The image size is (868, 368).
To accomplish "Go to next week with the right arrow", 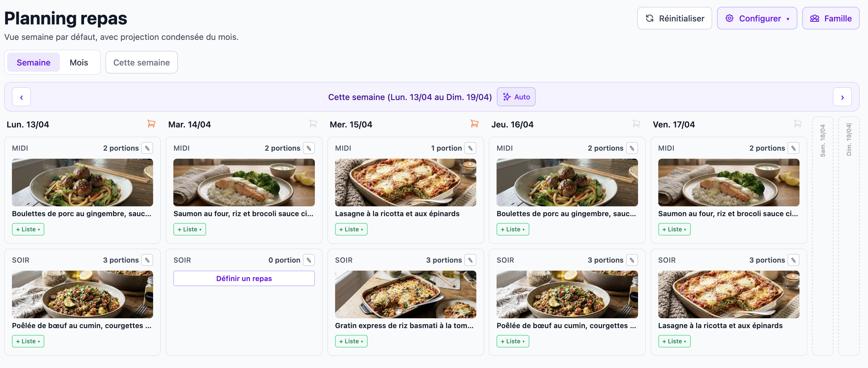I will (842, 97).
